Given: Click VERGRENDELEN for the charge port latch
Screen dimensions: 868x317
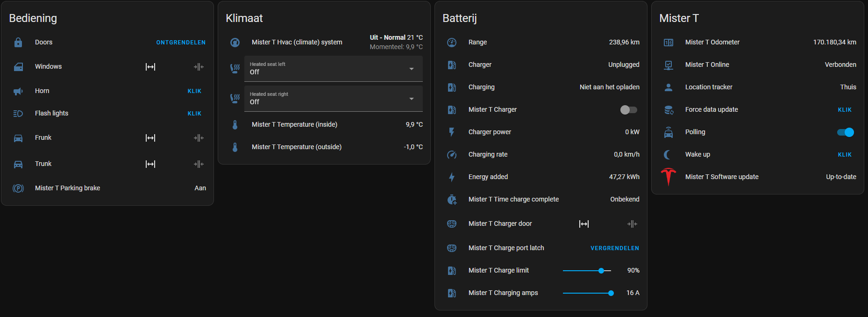Looking at the screenshot, I should (x=614, y=248).
